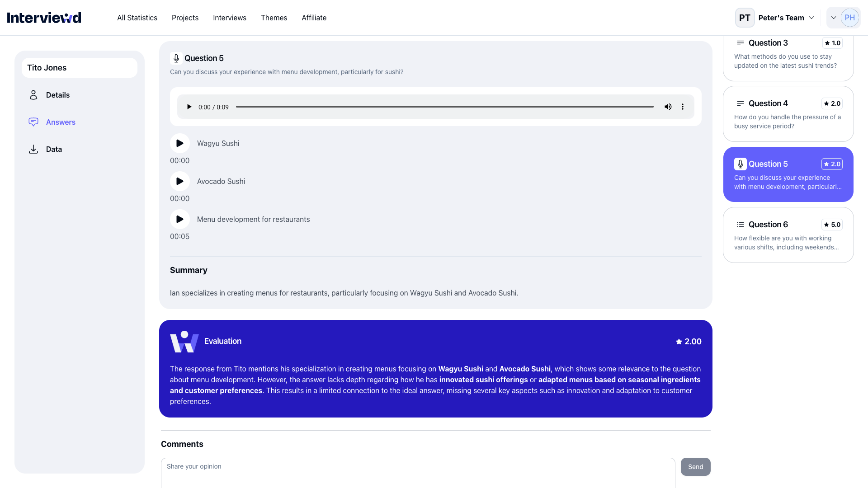The image size is (868, 488).
Task: Open the audio player options kebab menu
Action: click(683, 107)
